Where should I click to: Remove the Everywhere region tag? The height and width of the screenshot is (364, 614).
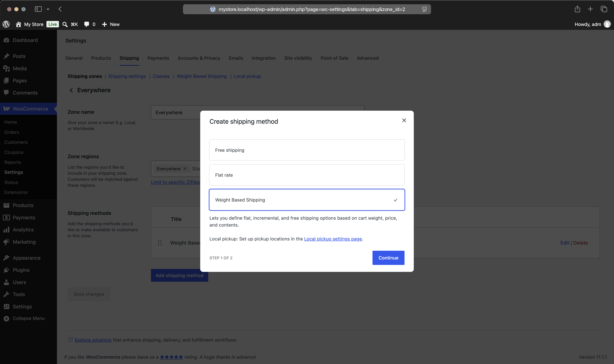[185, 169]
